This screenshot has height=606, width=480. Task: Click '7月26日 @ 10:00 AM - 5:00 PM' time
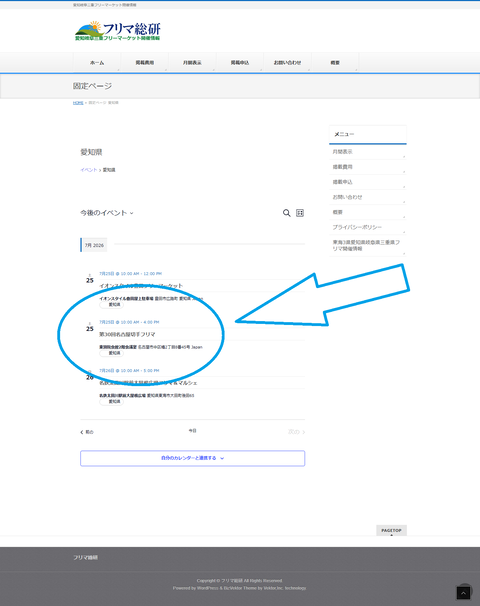(x=129, y=371)
